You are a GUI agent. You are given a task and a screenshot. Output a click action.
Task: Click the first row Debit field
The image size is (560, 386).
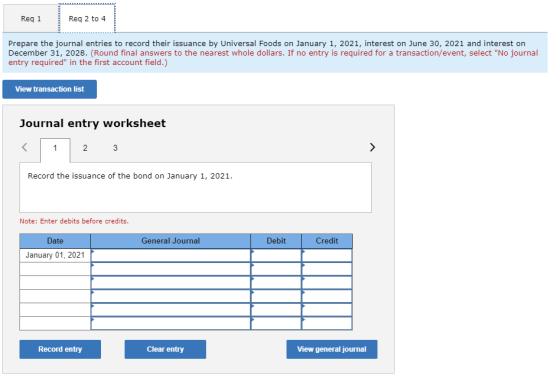coord(276,255)
